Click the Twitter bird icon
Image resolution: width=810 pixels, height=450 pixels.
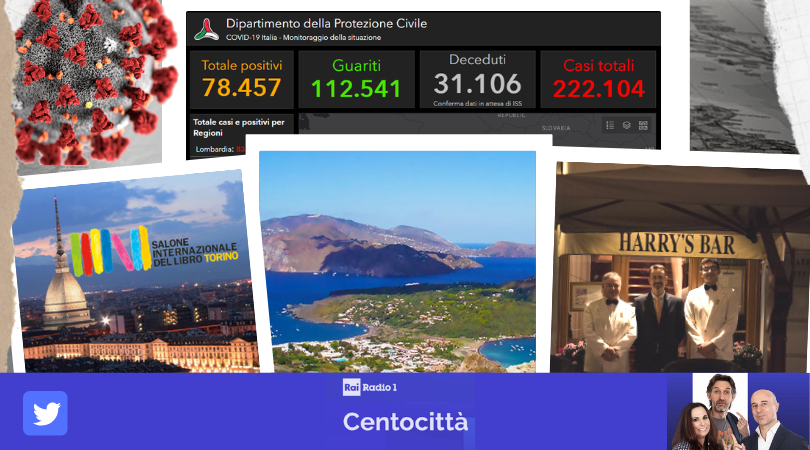pyautogui.click(x=45, y=413)
